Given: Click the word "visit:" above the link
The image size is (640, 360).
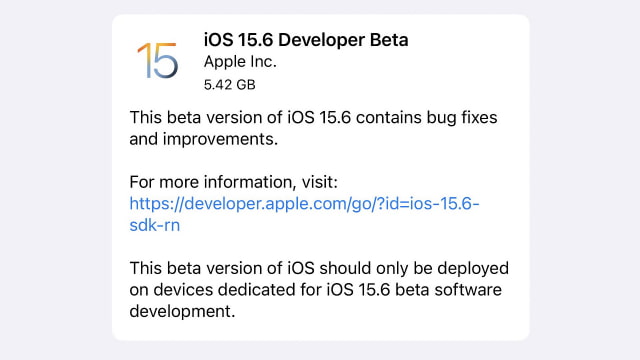Looking at the screenshot, I should click(320, 182).
